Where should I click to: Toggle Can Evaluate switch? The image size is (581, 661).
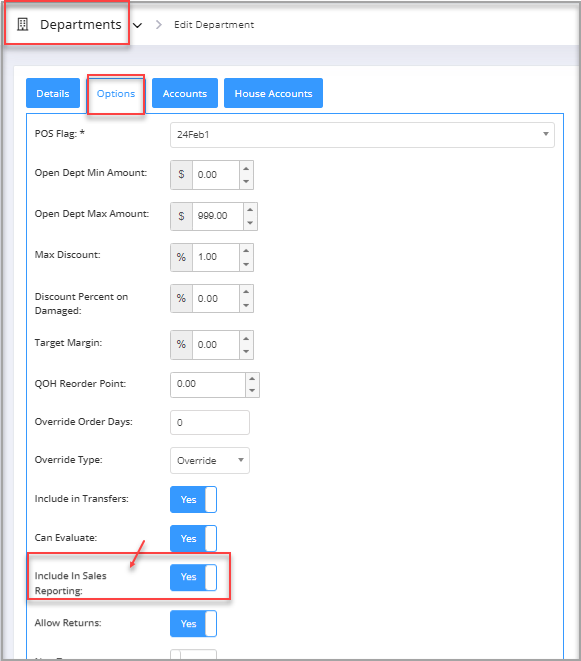[194, 538]
